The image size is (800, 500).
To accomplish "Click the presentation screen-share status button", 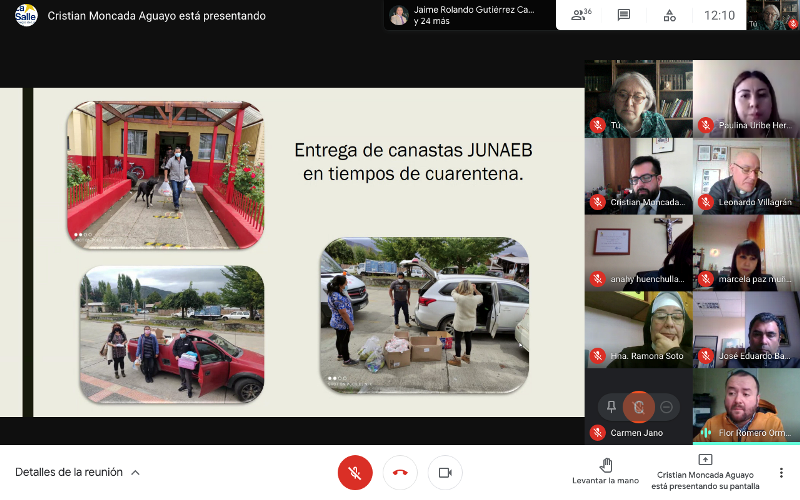I will [705, 471].
